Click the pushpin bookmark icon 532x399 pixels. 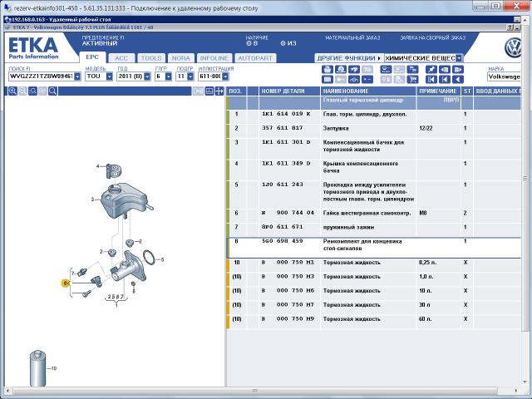coord(431,70)
